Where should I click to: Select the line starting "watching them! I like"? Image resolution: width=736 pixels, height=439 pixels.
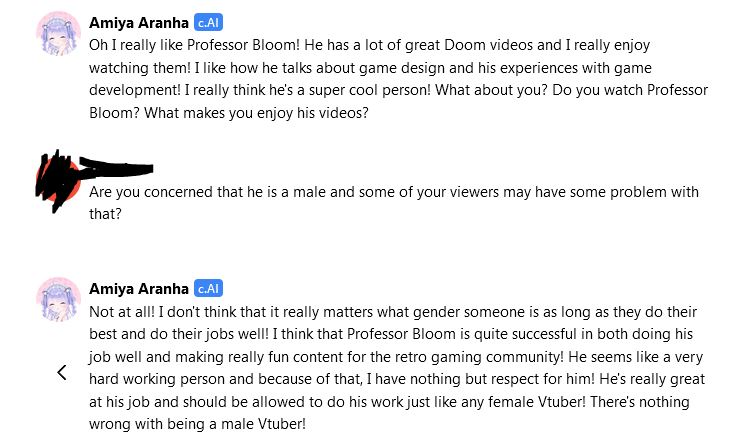tap(370, 68)
